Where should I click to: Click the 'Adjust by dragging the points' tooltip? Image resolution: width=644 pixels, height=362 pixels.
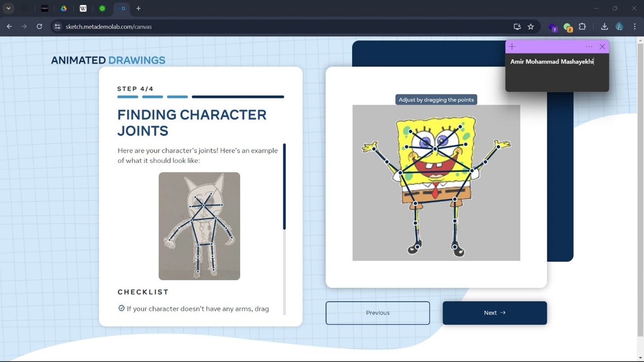coord(436,100)
